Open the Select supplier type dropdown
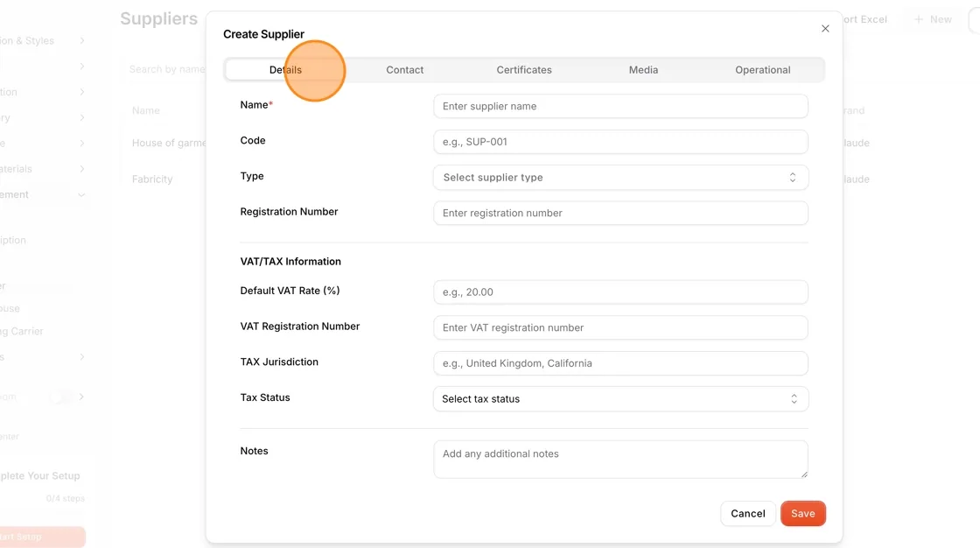This screenshot has width=980, height=548. pos(620,178)
